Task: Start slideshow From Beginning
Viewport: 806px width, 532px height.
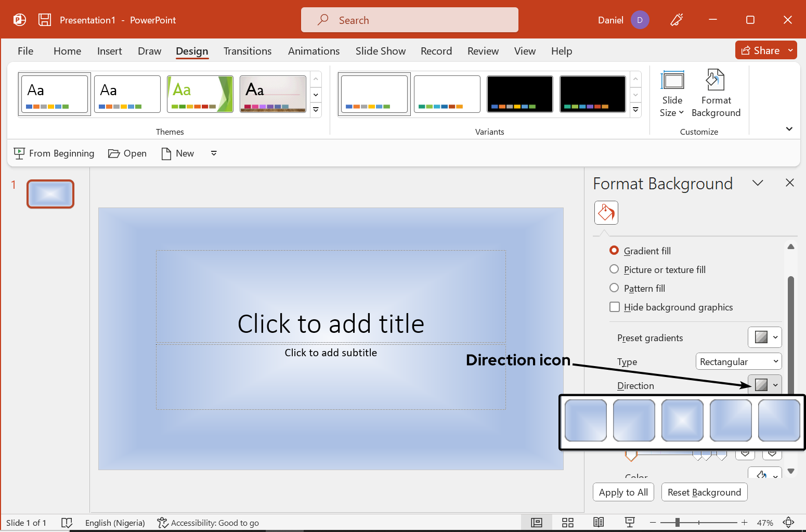Action: tap(54, 153)
